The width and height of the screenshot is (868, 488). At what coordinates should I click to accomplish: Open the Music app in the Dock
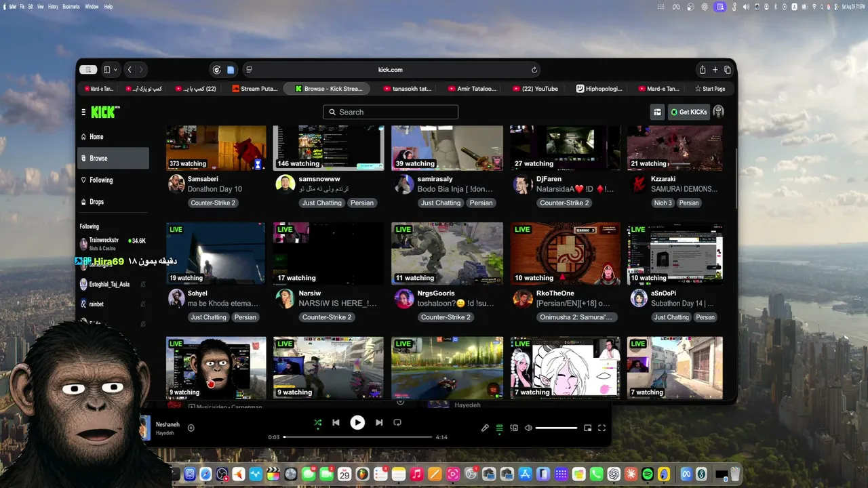coord(417,474)
